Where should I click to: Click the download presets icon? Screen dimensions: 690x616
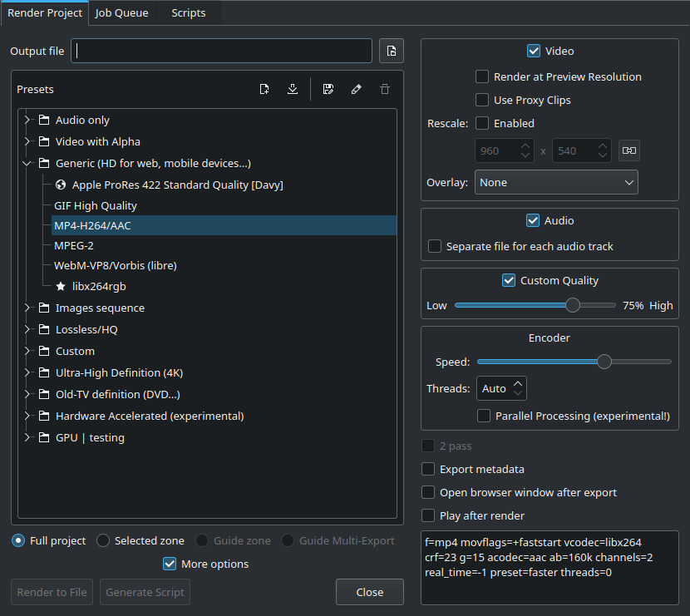pyautogui.click(x=293, y=90)
